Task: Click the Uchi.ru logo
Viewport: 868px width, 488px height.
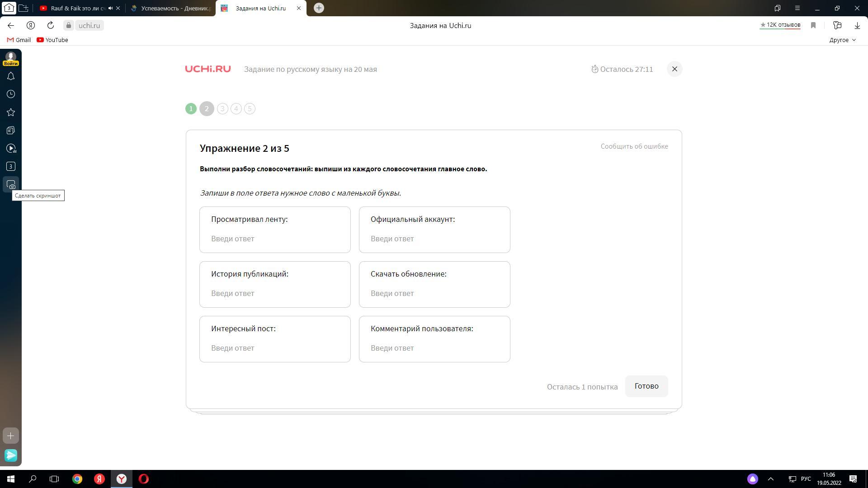Action: click(x=208, y=69)
